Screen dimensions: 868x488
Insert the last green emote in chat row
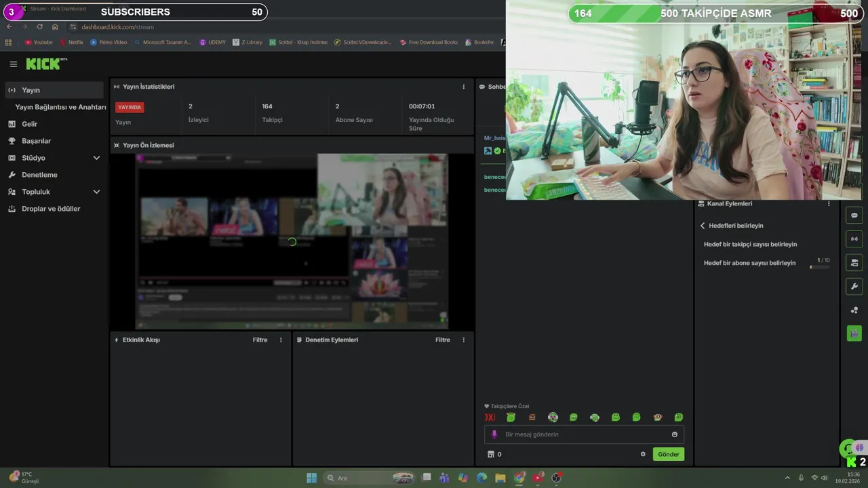coord(679,418)
